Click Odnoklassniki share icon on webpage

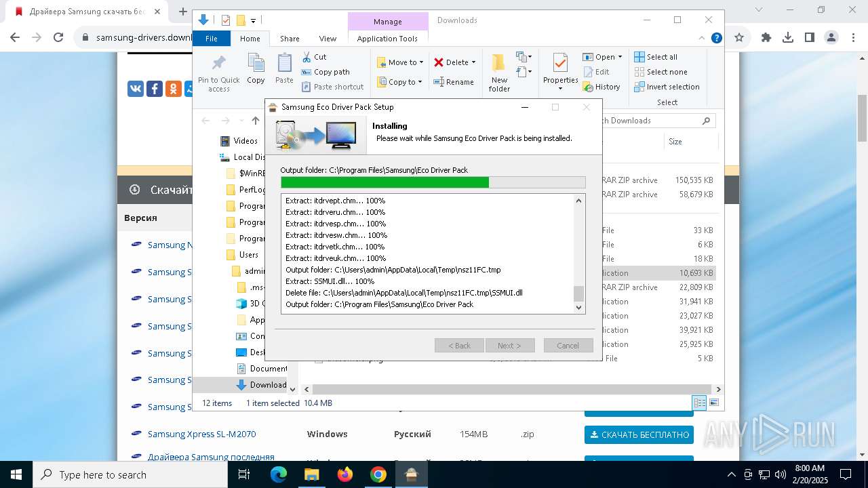[174, 88]
